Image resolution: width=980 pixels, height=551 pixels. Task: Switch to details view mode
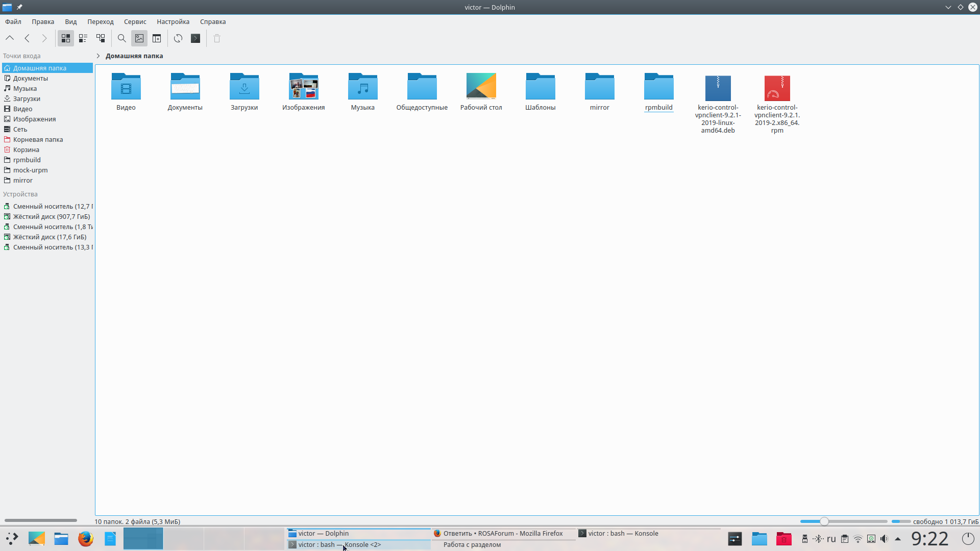[x=101, y=38]
